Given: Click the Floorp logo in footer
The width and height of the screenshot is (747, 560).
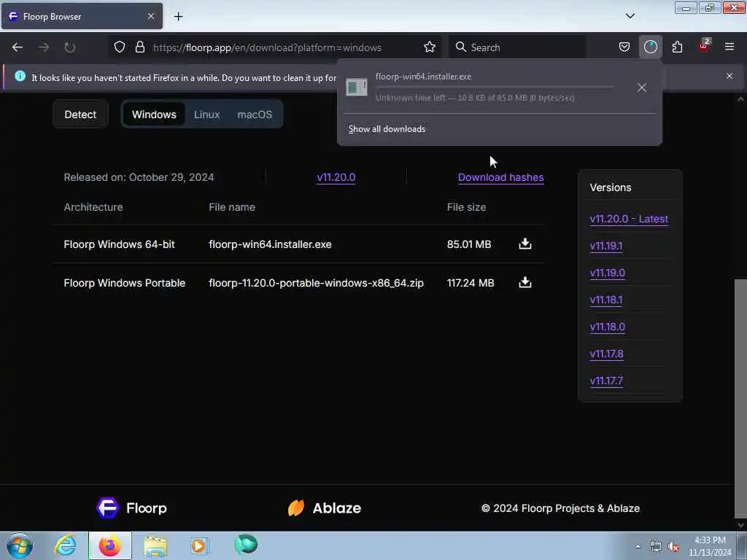Looking at the screenshot, I should (131, 508).
